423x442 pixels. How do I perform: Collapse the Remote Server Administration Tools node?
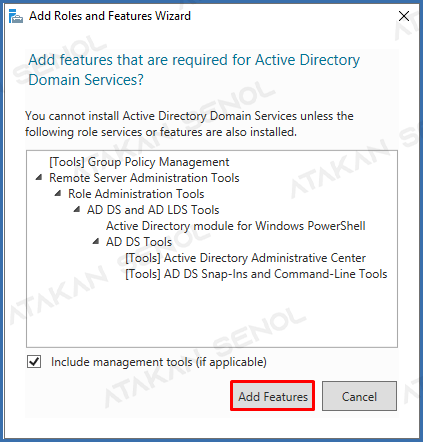pos(39,177)
